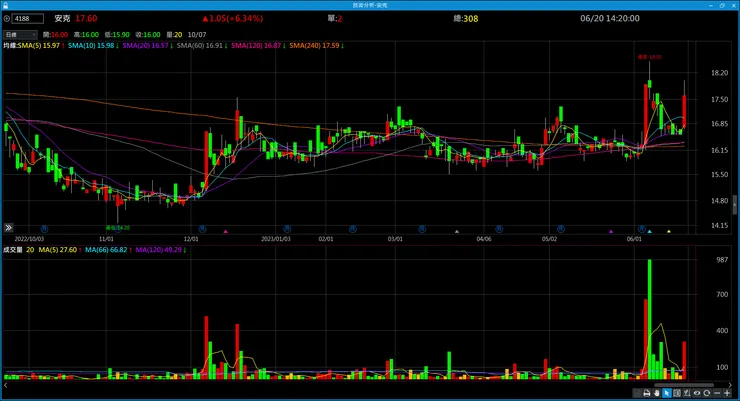
Task: Click scroll-left arrow under volume chart
Action: coord(6,385)
